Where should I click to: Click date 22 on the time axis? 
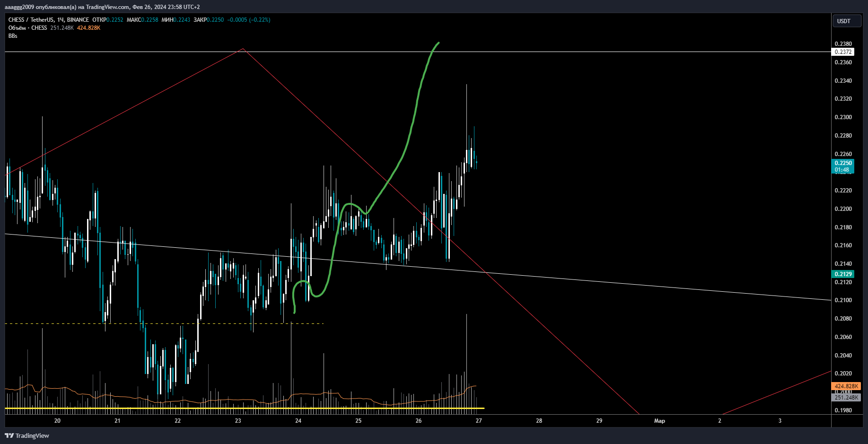click(177, 421)
